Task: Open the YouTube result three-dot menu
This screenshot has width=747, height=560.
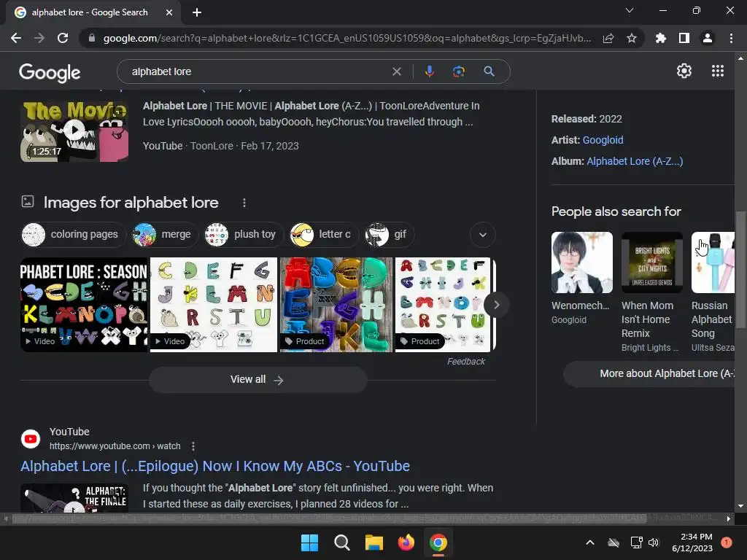Action: (x=193, y=446)
